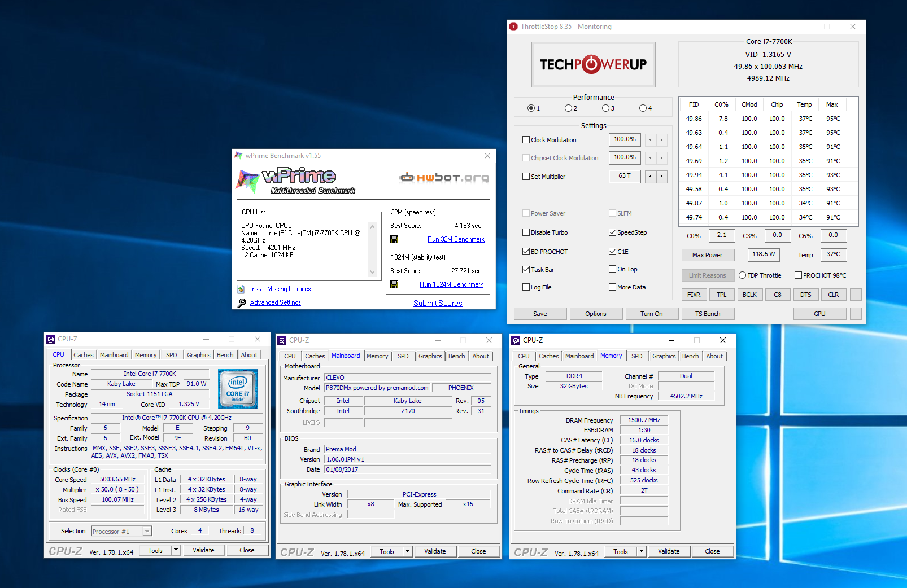Open Graphics tab in CPU-Z Memory window
The image size is (907, 588).
coord(664,356)
